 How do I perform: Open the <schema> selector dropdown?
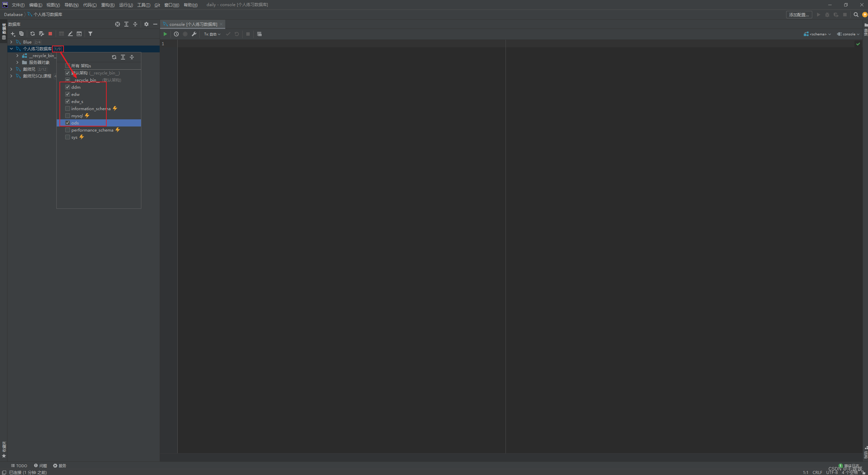point(817,34)
